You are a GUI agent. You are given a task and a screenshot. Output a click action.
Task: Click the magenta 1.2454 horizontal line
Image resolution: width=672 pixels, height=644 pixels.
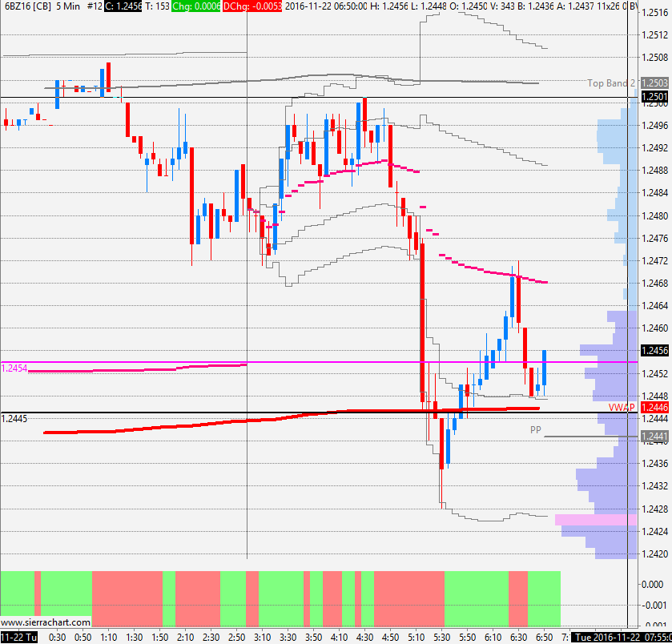click(320, 363)
